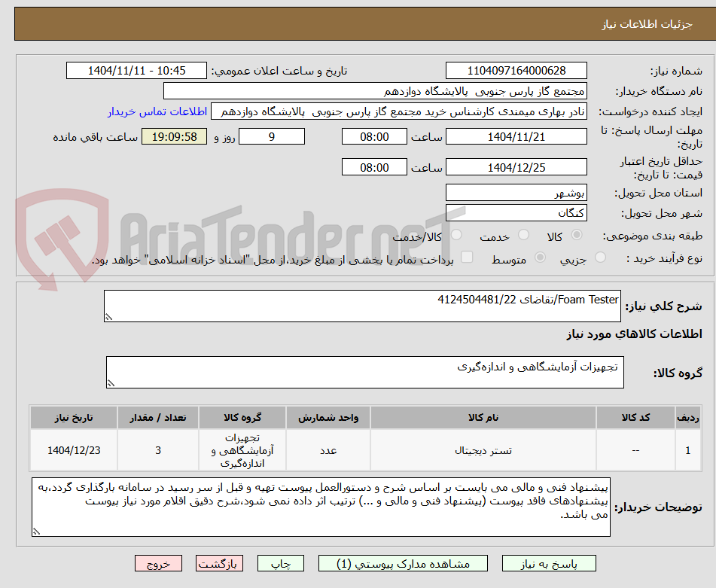Grab the resize handle of شرح کلی نیاز box
Viewport: 716px width, 588px height.
[x=108, y=317]
